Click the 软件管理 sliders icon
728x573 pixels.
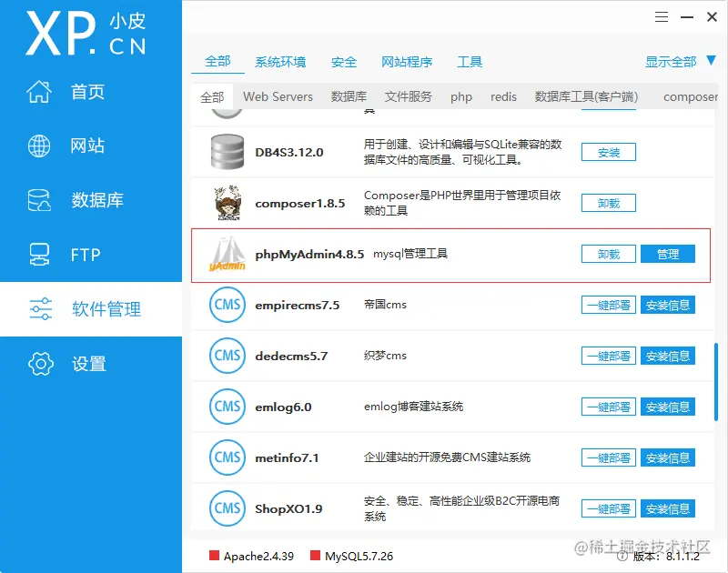[x=40, y=309]
